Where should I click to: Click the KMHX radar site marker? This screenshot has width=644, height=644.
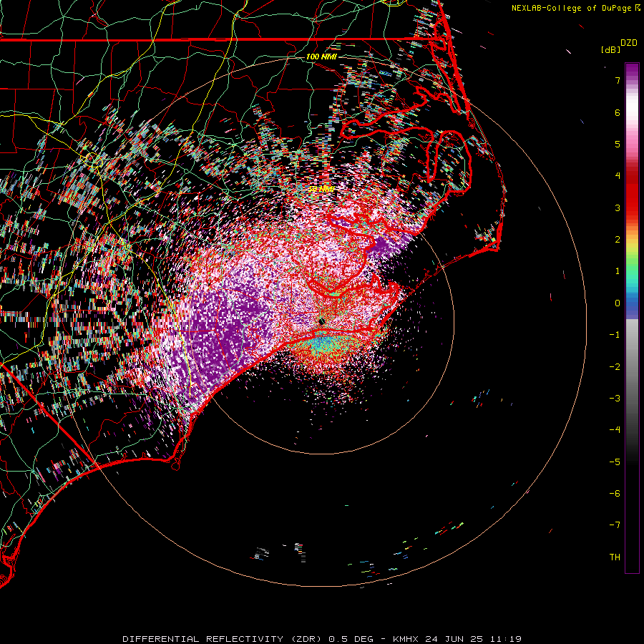322,321
